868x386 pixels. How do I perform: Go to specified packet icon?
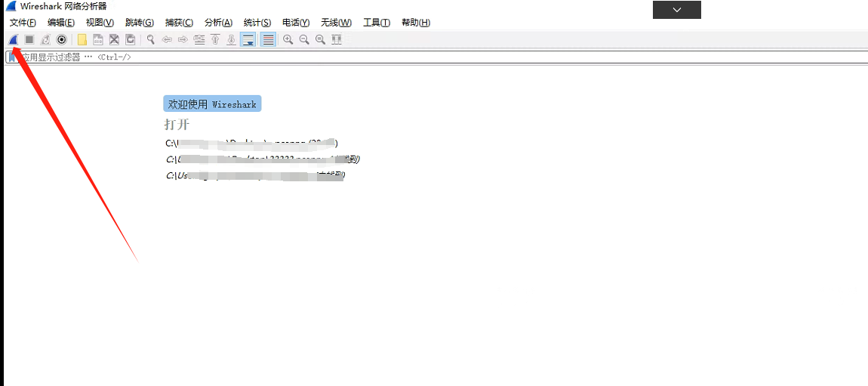pyautogui.click(x=199, y=39)
